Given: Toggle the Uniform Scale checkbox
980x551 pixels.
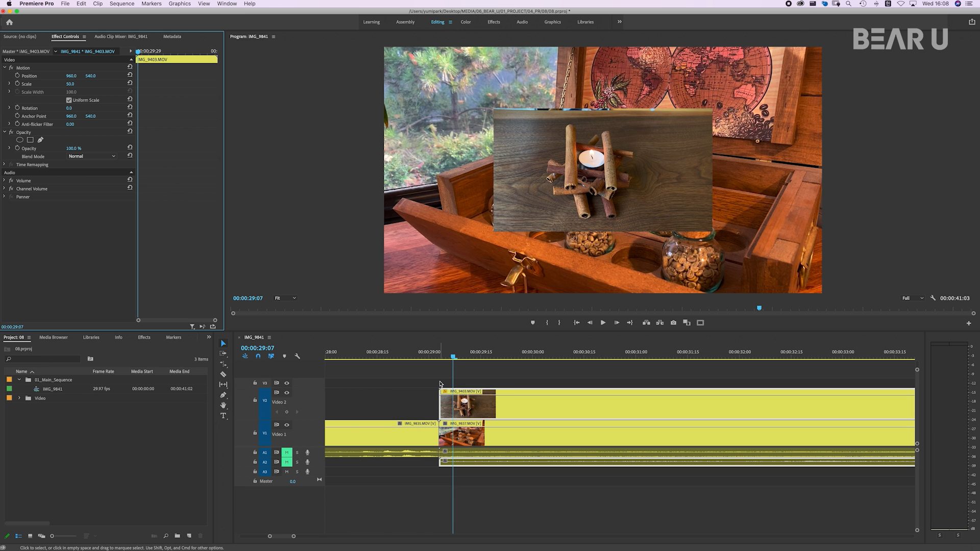Looking at the screenshot, I should click(69, 100).
